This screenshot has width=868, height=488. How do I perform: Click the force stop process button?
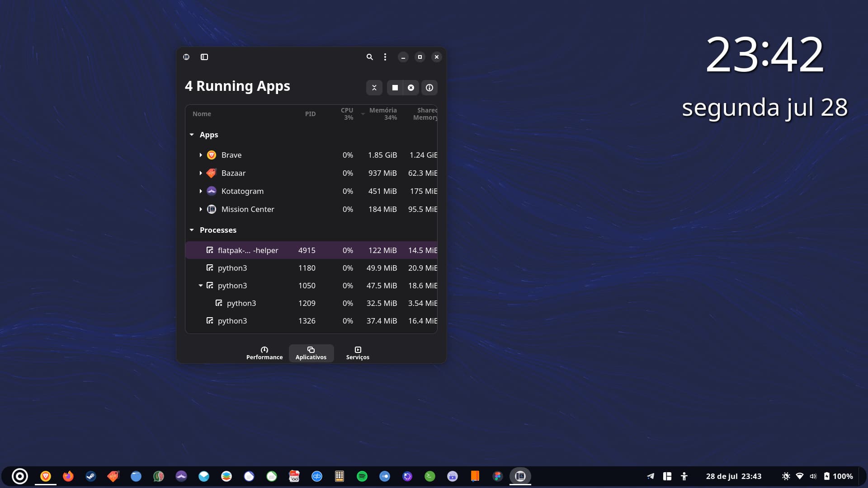pyautogui.click(x=410, y=88)
